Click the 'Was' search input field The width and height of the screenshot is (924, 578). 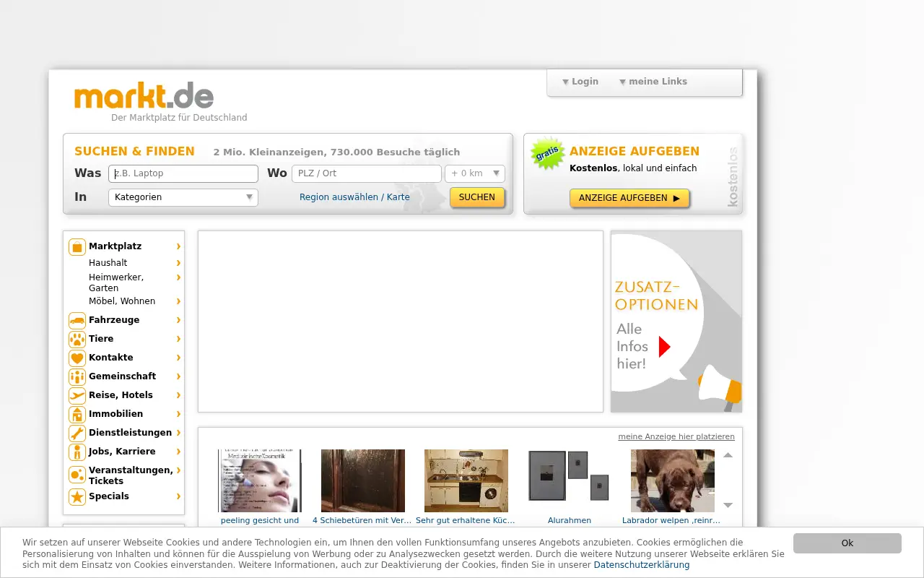pyautogui.click(x=183, y=173)
